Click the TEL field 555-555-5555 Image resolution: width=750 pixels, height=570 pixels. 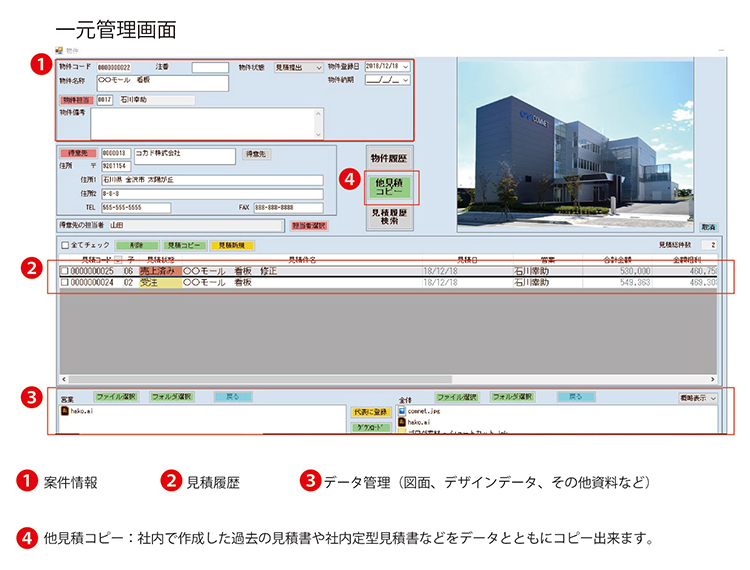pyautogui.click(x=136, y=208)
